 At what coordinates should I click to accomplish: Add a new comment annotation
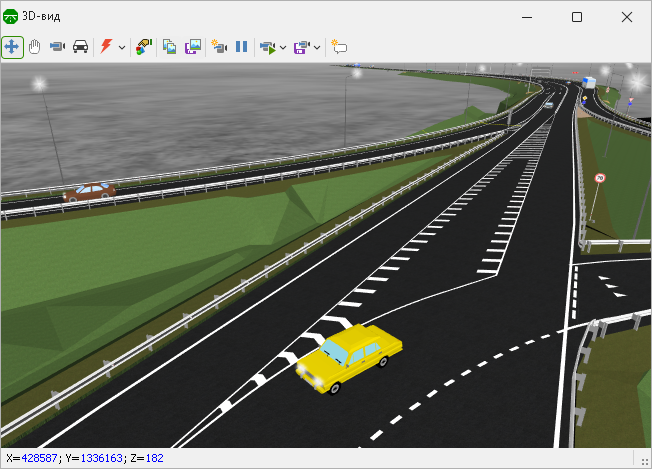tap(339, 47)
